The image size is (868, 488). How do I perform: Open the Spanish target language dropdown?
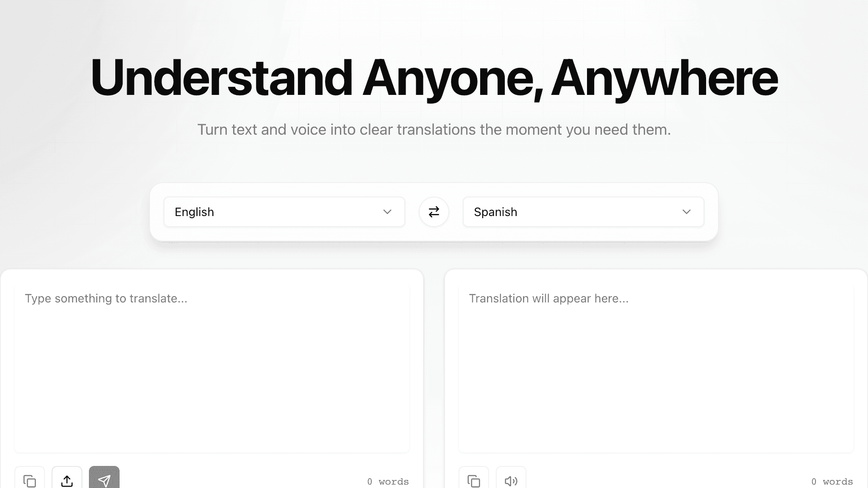point(584,212)
